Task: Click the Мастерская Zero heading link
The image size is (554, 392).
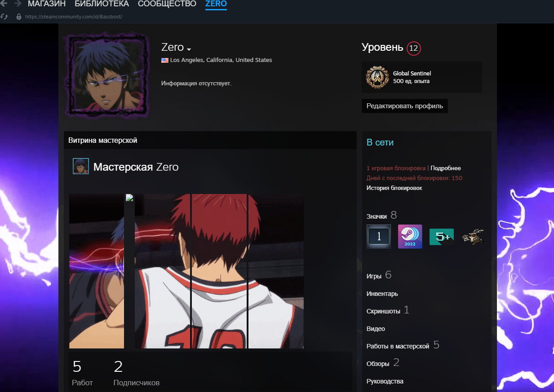Action: tap(136, 167)
